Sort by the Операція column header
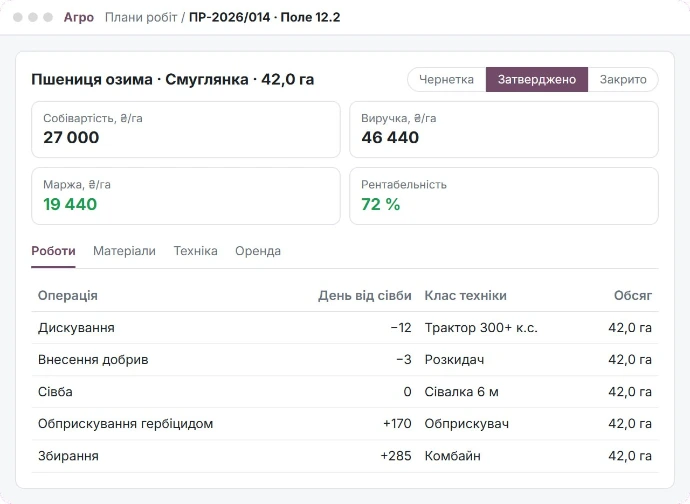Image resolution: width=690 pixels, height=504 pixels. 68,295
